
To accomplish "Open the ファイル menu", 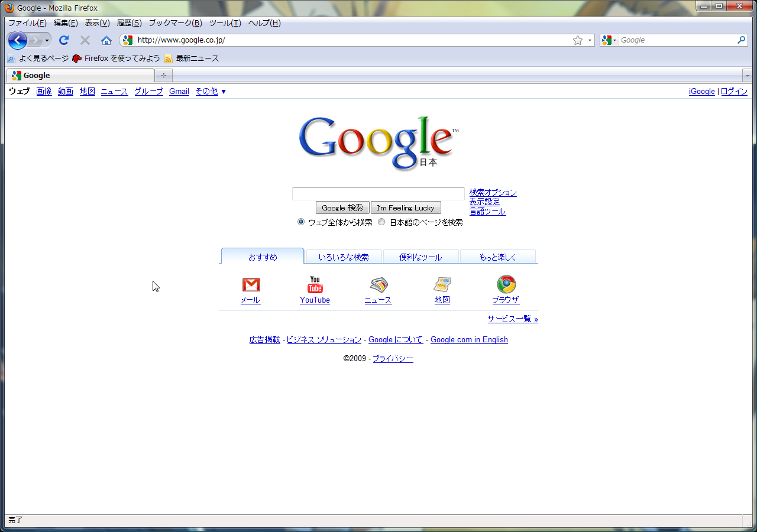I will (x=27, y=23).
